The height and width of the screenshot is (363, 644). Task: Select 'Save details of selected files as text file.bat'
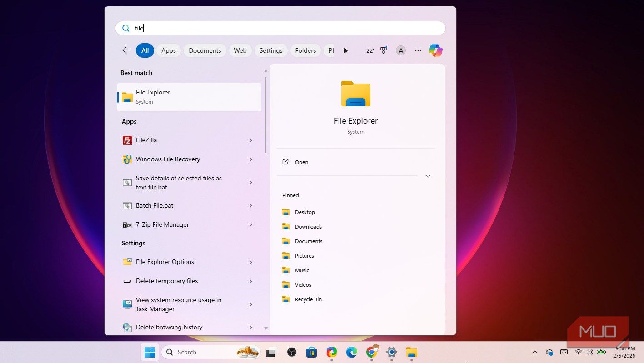(189, 183)
